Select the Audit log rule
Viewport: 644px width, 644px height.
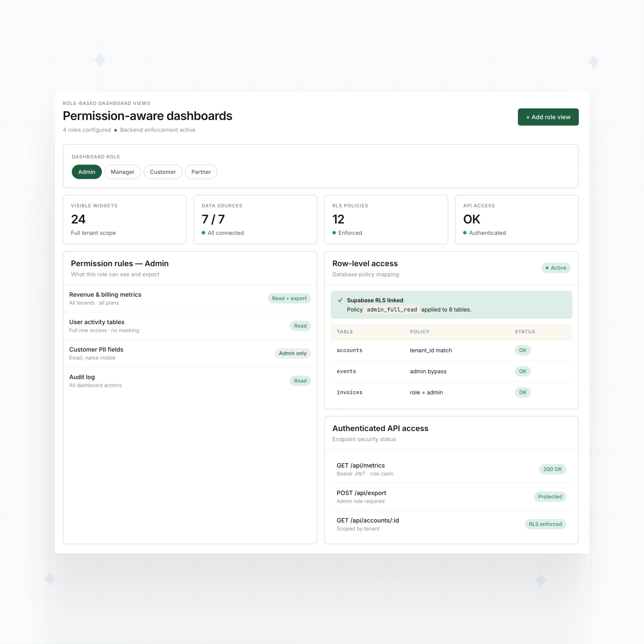click(x=190, y=381)
